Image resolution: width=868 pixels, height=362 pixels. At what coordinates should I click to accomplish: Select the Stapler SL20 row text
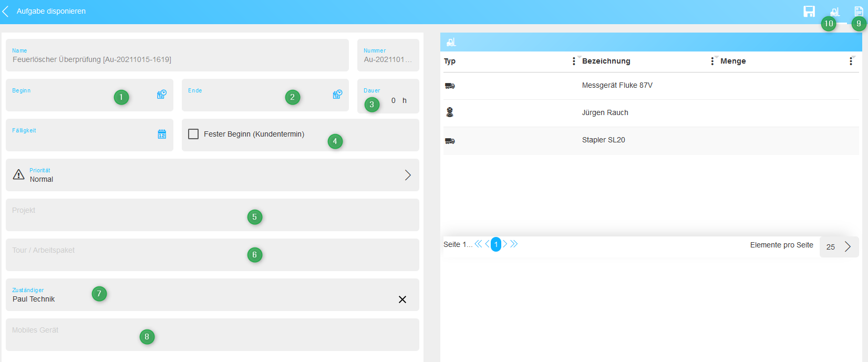point(603,140)
